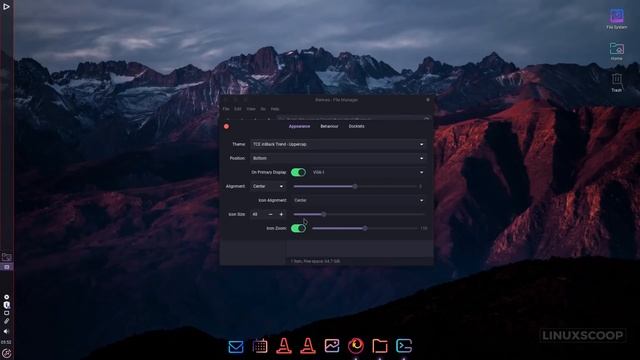Screen dimensions: 640x360
Task: Increase icon size with the plus button
Action: click(281, 214)
